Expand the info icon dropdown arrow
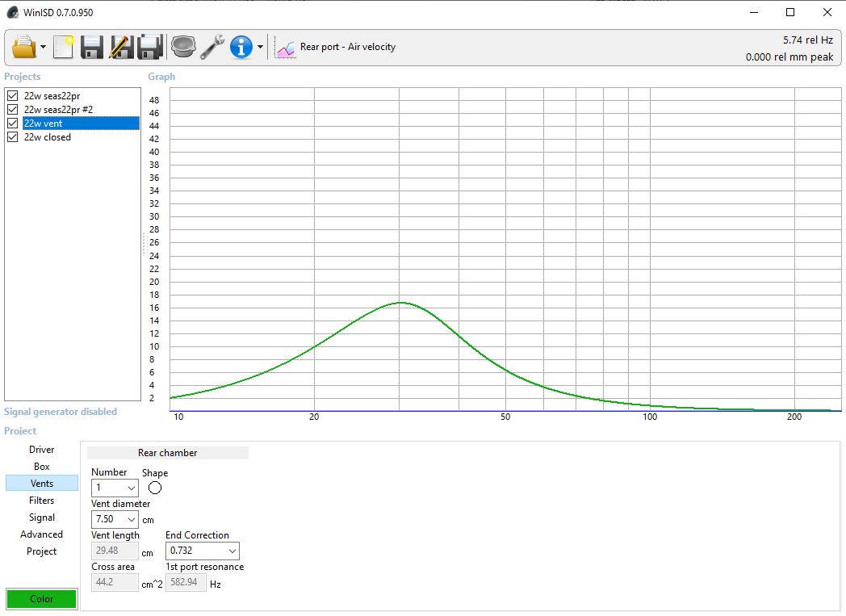Image resolution: width=846 pixels, height=616 pixels. point(260,47)
